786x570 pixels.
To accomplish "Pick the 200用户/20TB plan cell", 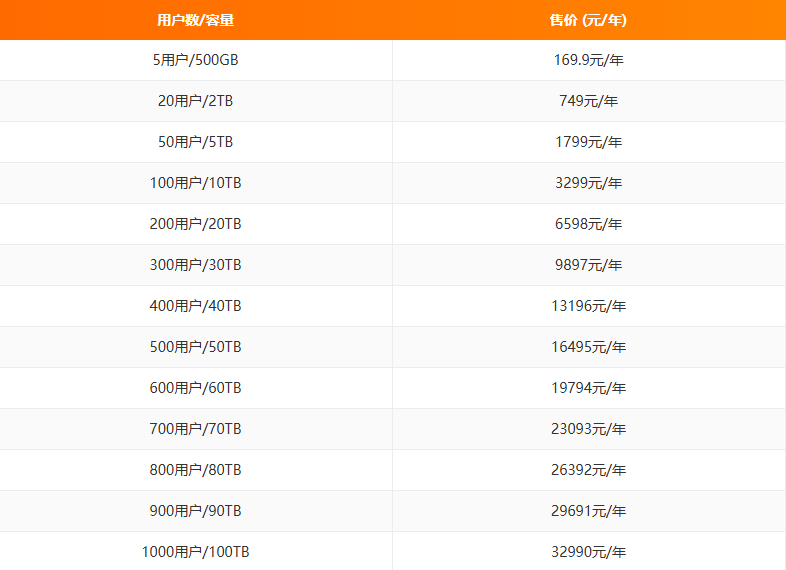I will point(196,224).
